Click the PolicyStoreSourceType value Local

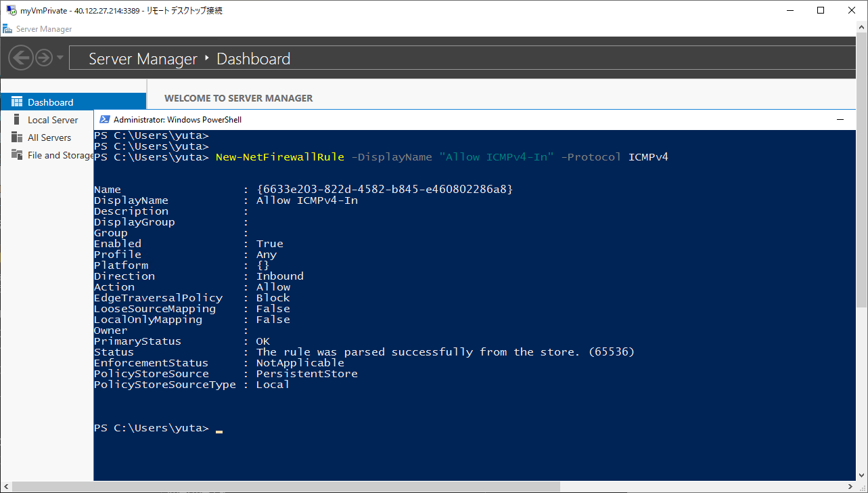tap(273, 385)
